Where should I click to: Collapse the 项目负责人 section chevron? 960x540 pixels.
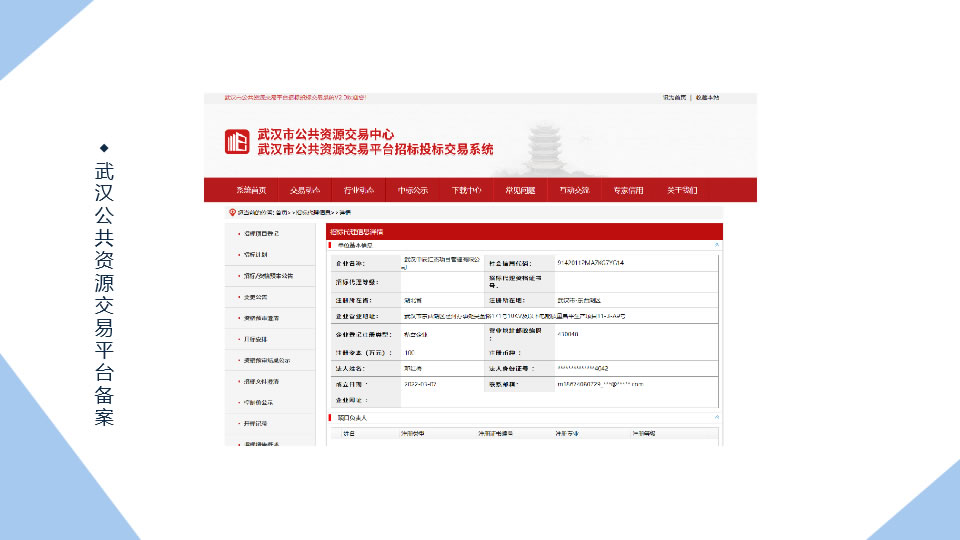pos(716,416)
